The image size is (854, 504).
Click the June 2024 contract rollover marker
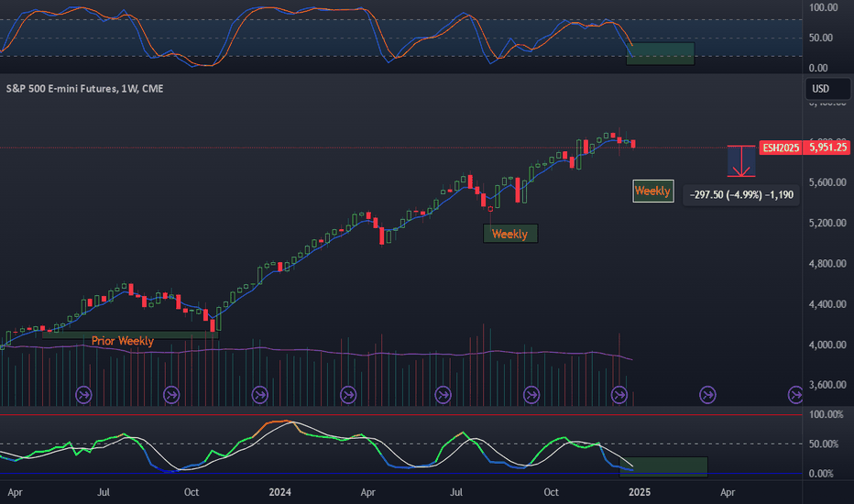pyautogui.click(x=443, y=394)
